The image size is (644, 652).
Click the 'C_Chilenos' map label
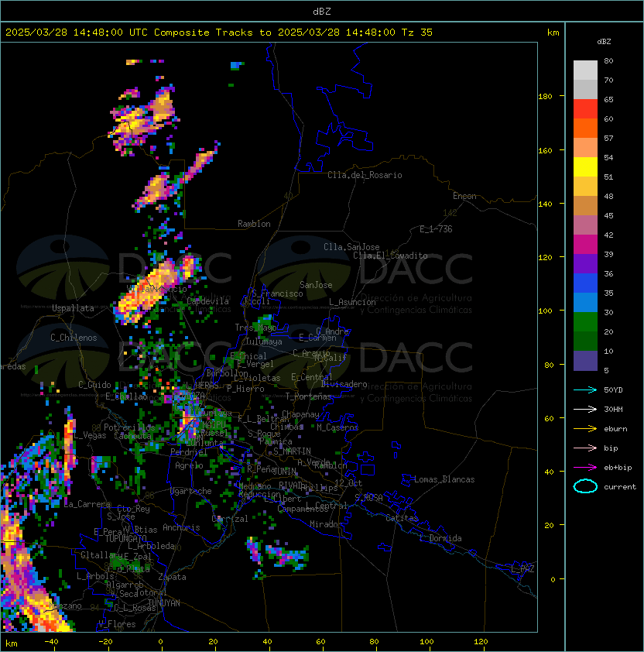pos(74,338)
